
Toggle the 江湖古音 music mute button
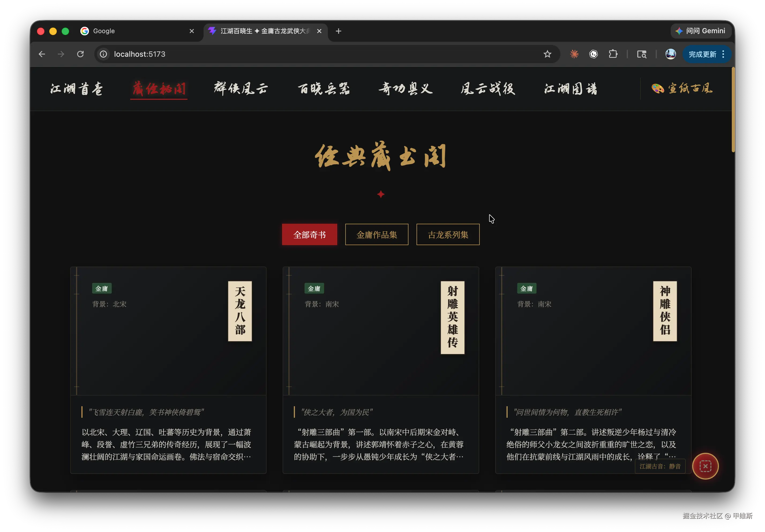coord(705,466)
